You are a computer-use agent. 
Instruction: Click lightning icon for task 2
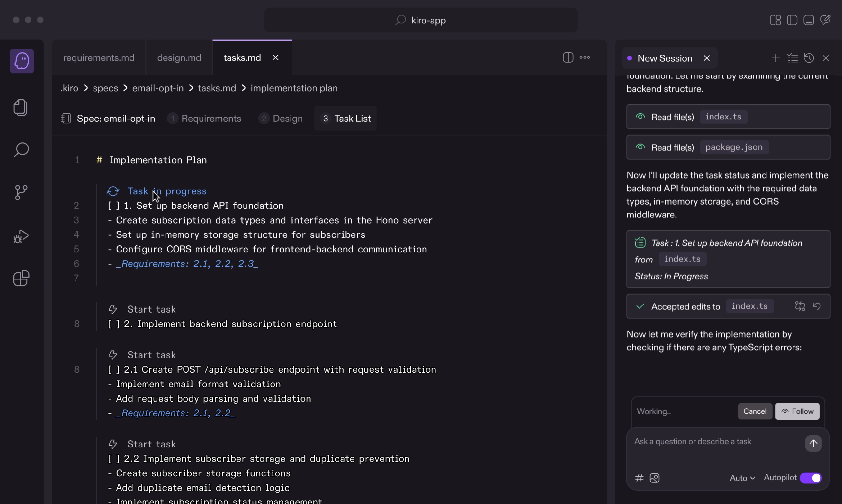click(x=113, y=309)
